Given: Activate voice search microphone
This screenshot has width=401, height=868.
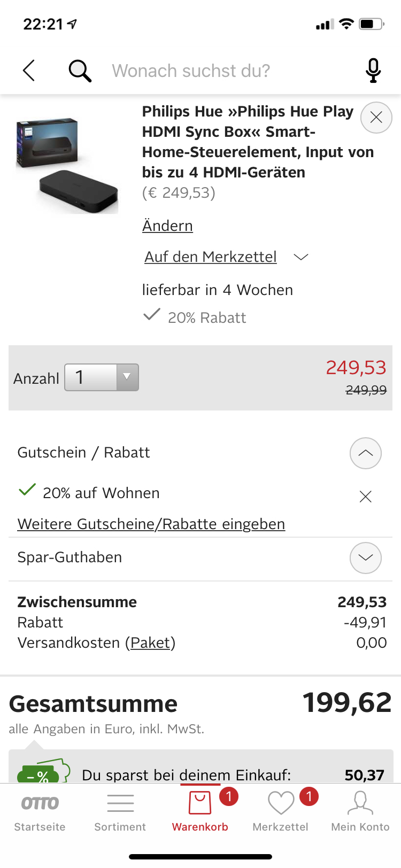Looking at the screenshot, I should click(x=373, y=71).
